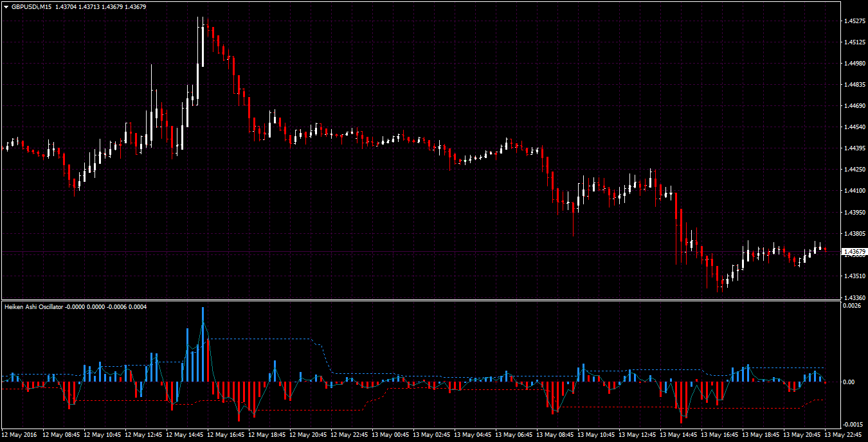
Task: Click the oscillator scale value -0.0015
Action: point(853,425)
